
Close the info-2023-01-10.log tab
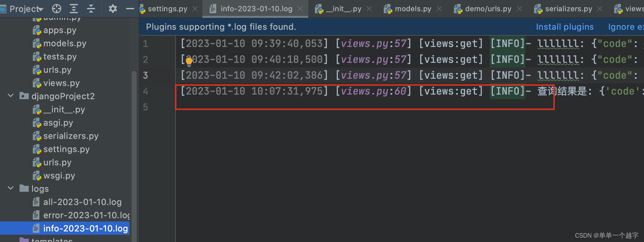point(300,9)
